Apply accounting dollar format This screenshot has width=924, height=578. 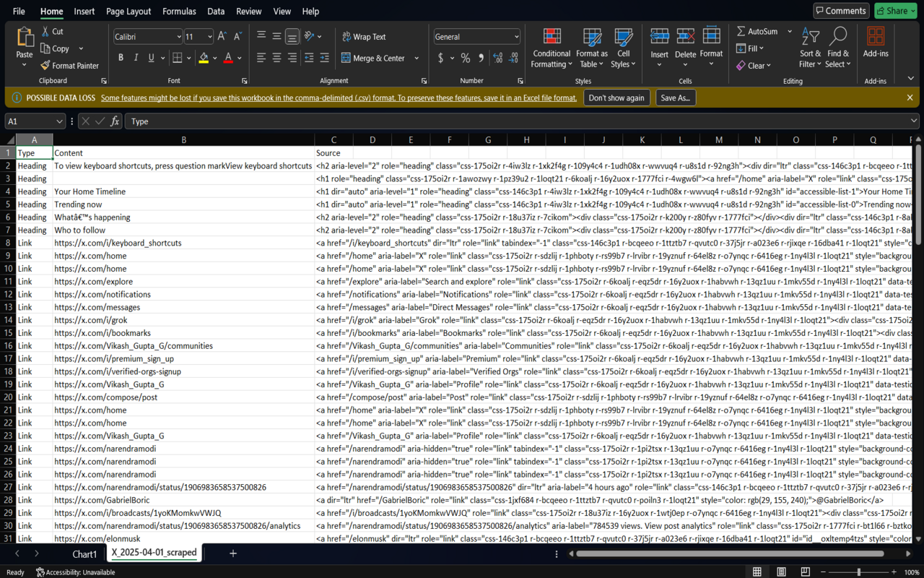tap(440, 58)
